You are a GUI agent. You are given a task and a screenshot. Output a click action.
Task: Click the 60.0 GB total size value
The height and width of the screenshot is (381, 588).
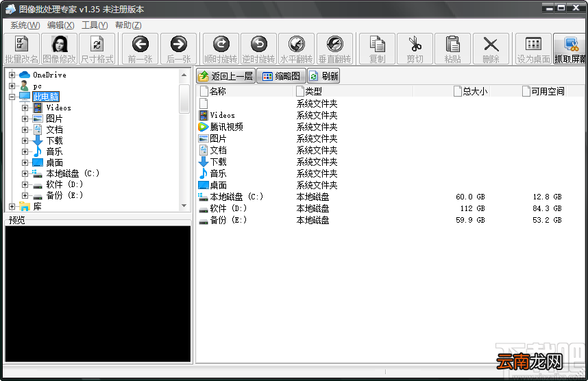(470, 197)
